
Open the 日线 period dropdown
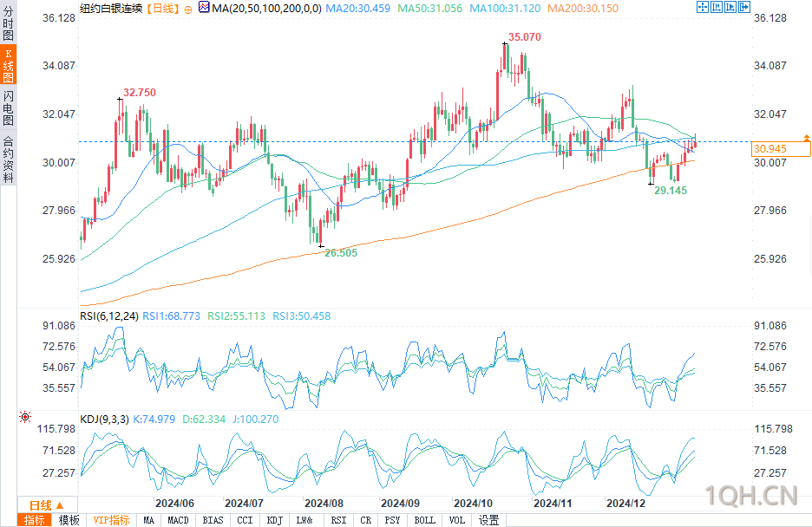(47, 505)
